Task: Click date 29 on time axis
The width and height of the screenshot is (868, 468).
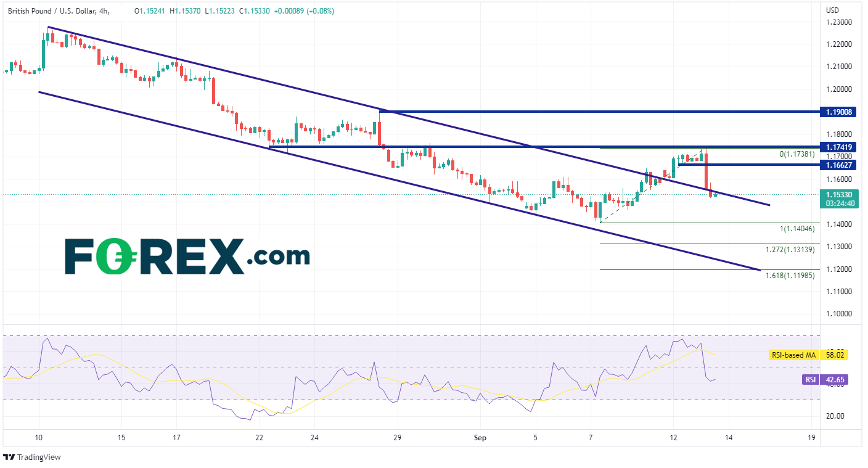Action: coord(397,438)
